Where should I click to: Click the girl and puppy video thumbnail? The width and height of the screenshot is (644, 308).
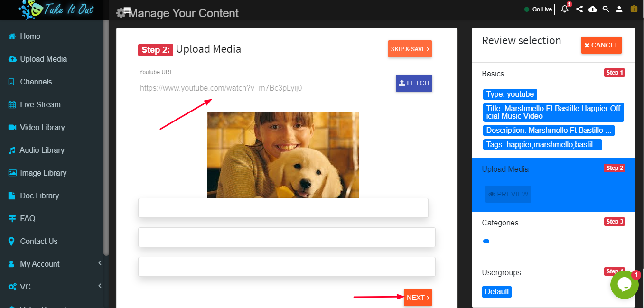pos(283,155)
